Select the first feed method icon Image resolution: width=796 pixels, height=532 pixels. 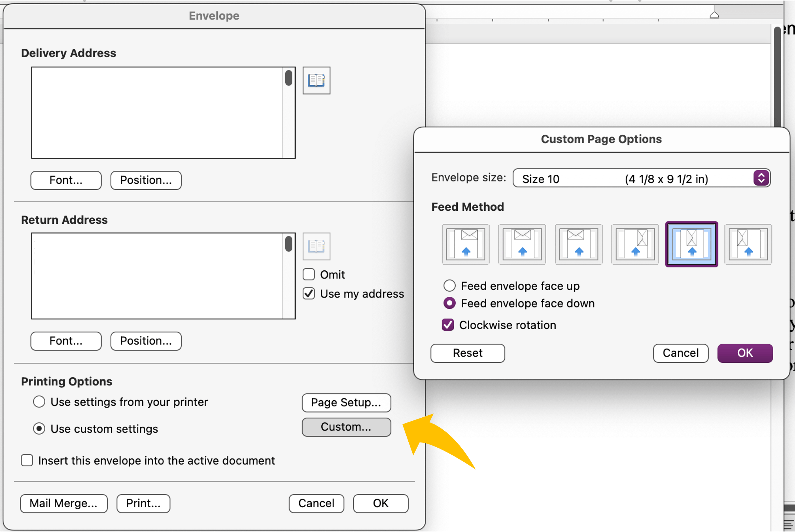click(x=466, y=244)
